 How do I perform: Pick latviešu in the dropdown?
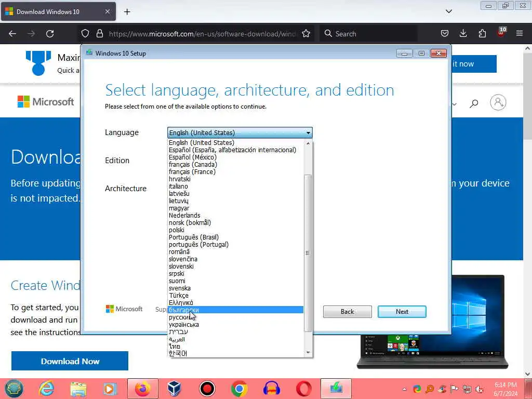(235, 194)
